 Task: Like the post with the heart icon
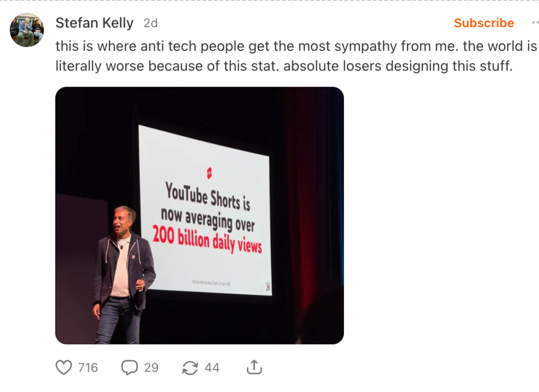(64, 367)
